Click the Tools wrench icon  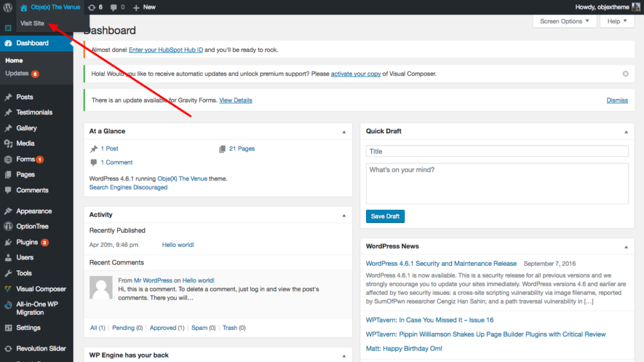[8, 273]
